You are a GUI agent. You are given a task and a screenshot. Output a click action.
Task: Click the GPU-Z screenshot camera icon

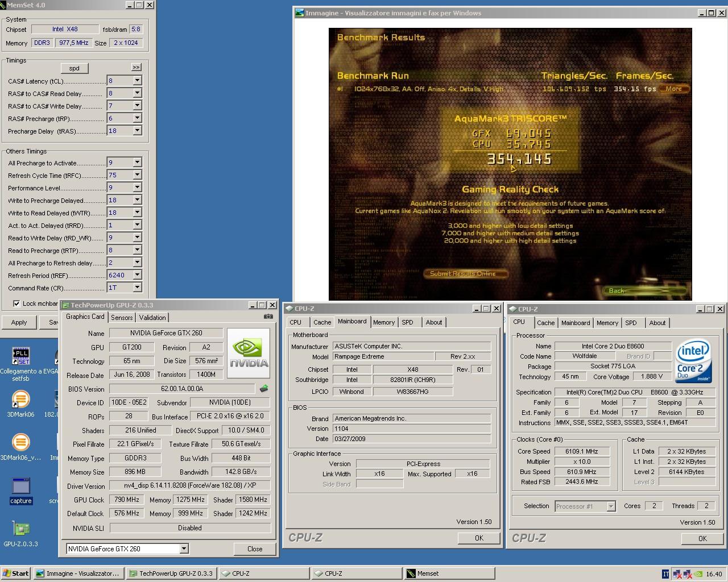[x=268, y=317]
